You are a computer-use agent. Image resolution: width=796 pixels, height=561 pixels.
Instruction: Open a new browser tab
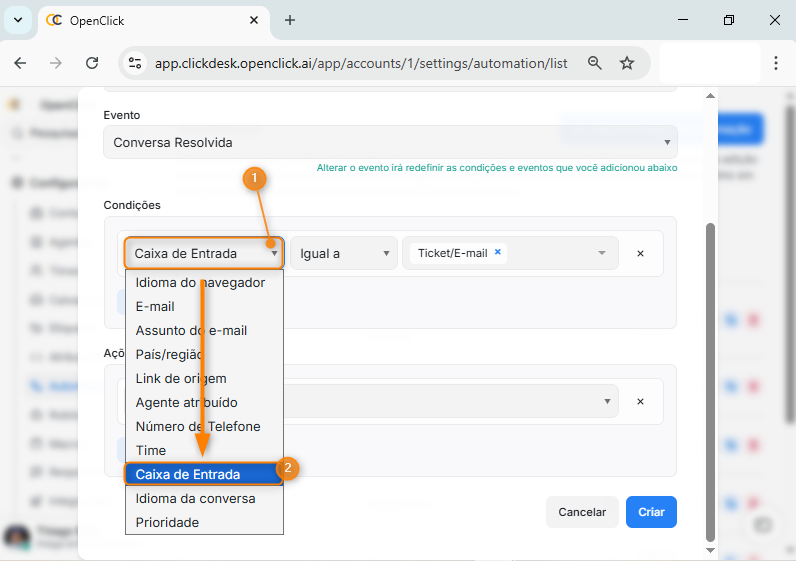tap(290, 20)
